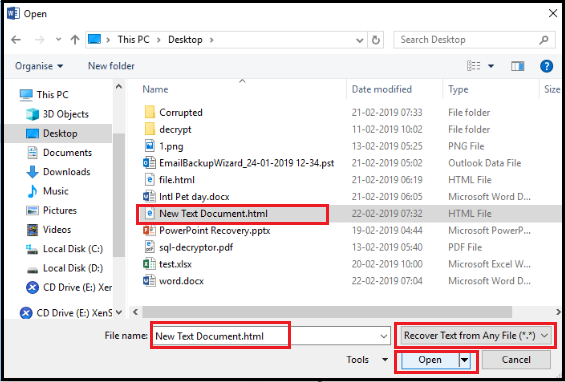Select This PC in address path

(x=133, y=40)
